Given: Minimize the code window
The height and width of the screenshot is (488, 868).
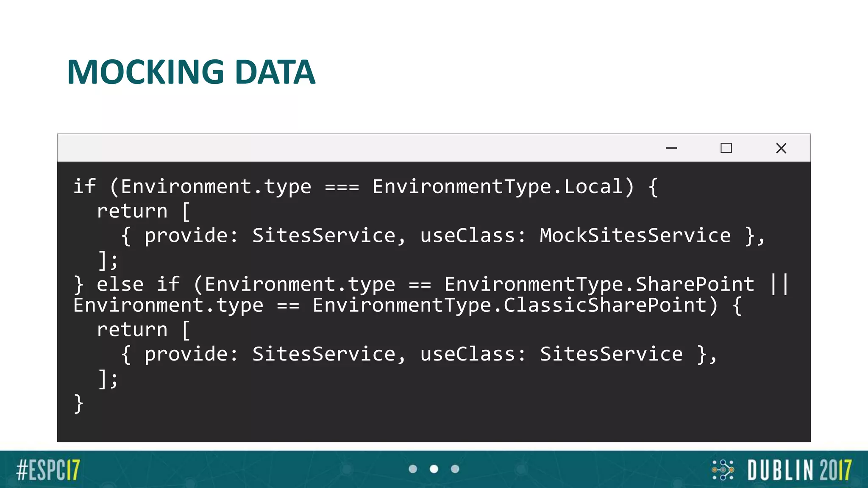Looking at the screenshot, I should (671, 148).
